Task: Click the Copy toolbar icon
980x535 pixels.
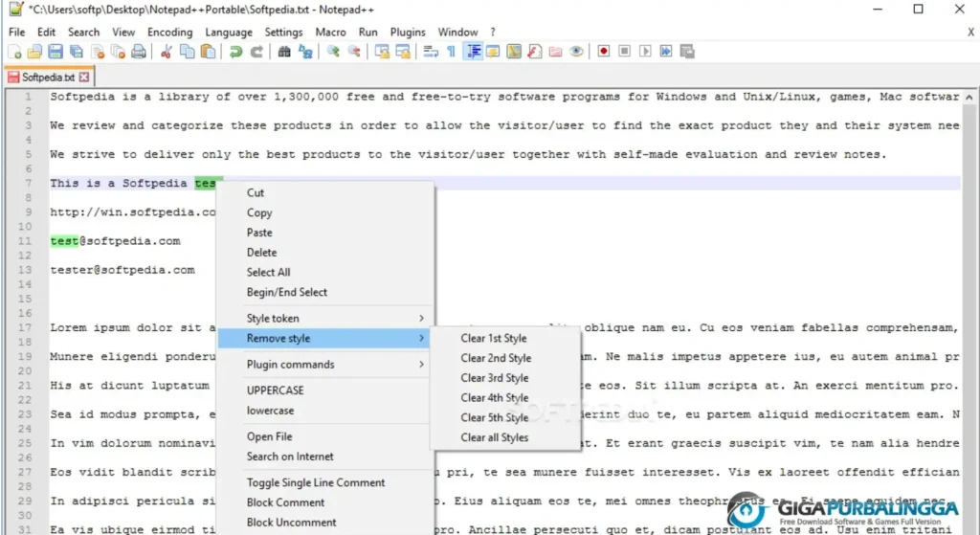Action: 187,52
